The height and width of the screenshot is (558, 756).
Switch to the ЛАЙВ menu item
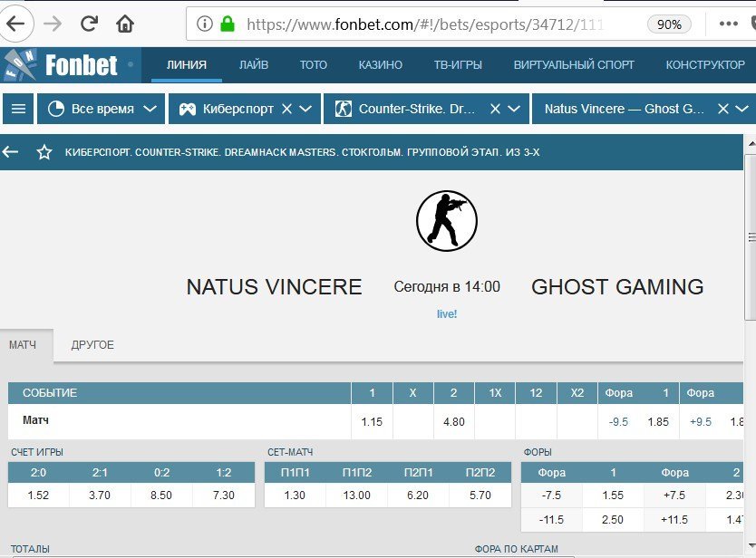pyautogui.click(x=254, y=64)
